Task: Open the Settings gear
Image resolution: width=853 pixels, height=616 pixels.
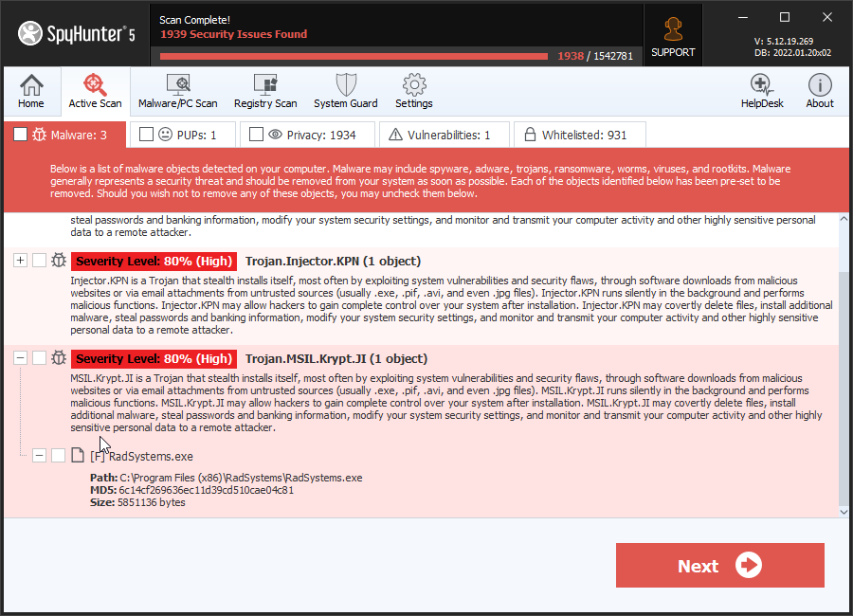Action: coord(414,91)
